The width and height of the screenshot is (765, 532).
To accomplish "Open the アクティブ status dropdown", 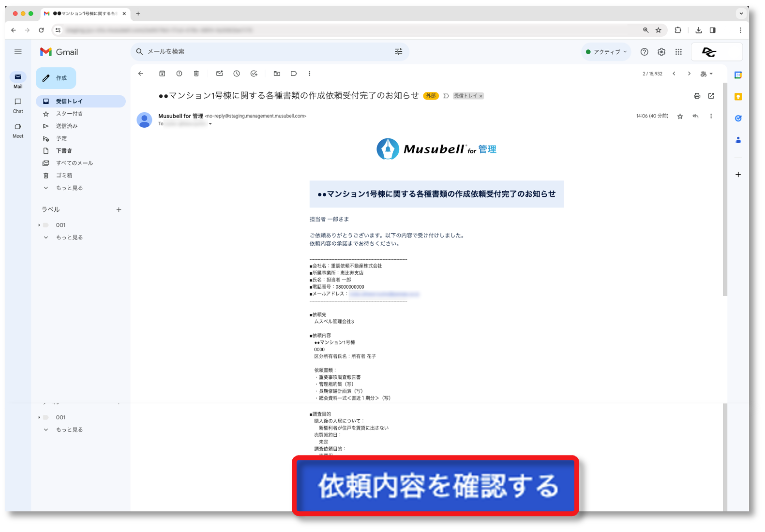I will (606, 52).
